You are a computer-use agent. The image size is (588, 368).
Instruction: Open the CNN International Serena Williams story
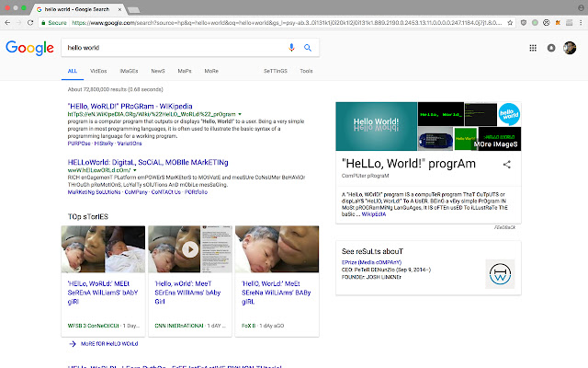(187, 293)
